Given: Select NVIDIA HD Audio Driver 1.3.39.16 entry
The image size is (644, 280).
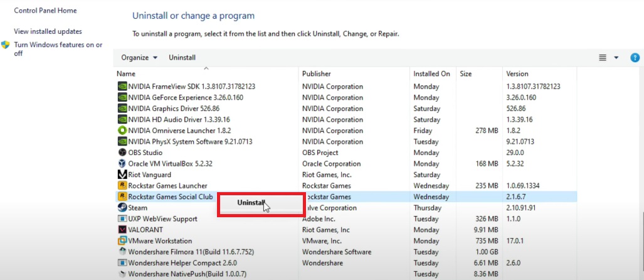Looking at the screenshot, I should tap(179, 120).
